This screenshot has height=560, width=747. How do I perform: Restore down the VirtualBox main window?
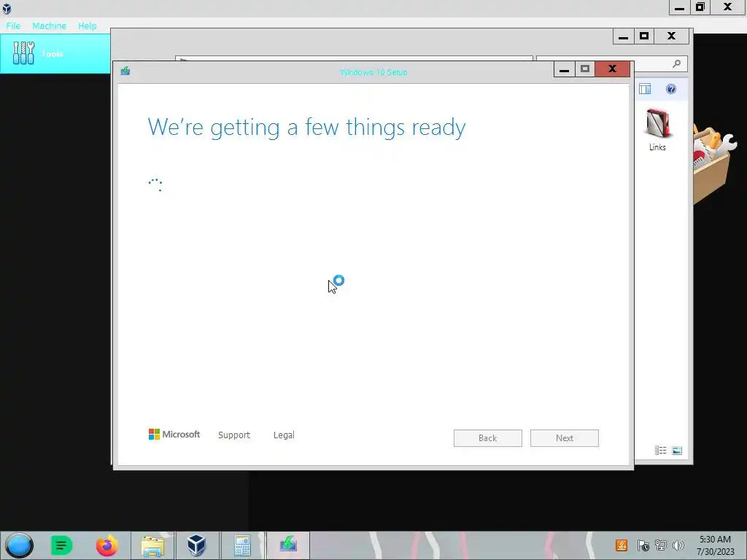pos(700,7)
